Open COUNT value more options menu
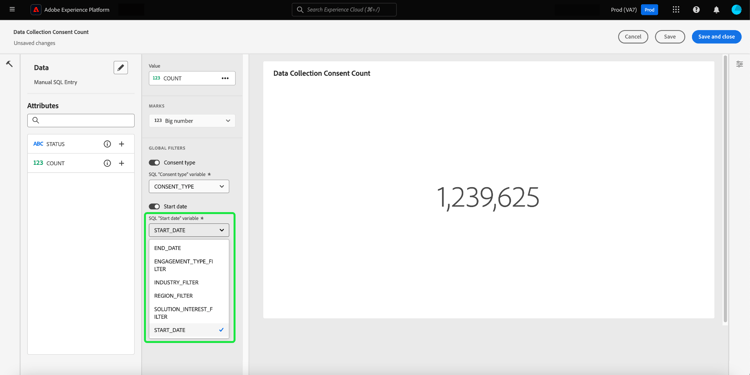Screen dimensions: 750x375 (x=225, y=78)
